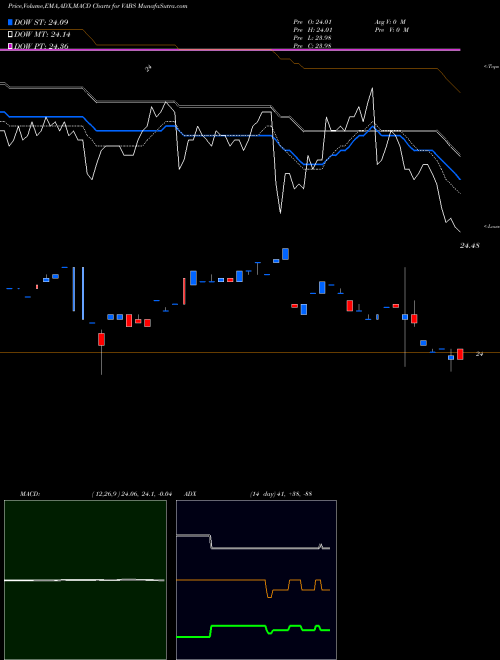Open the dark blue ADX chart panel
Screen dimensions: 500x660
coord(256,580)
